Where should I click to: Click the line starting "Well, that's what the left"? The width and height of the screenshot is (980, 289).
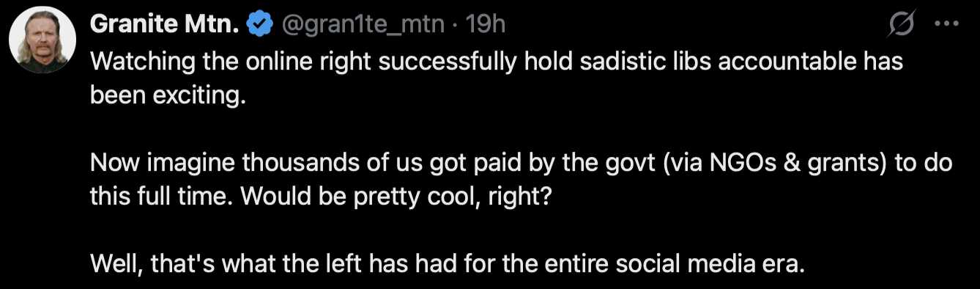point(447,263)
